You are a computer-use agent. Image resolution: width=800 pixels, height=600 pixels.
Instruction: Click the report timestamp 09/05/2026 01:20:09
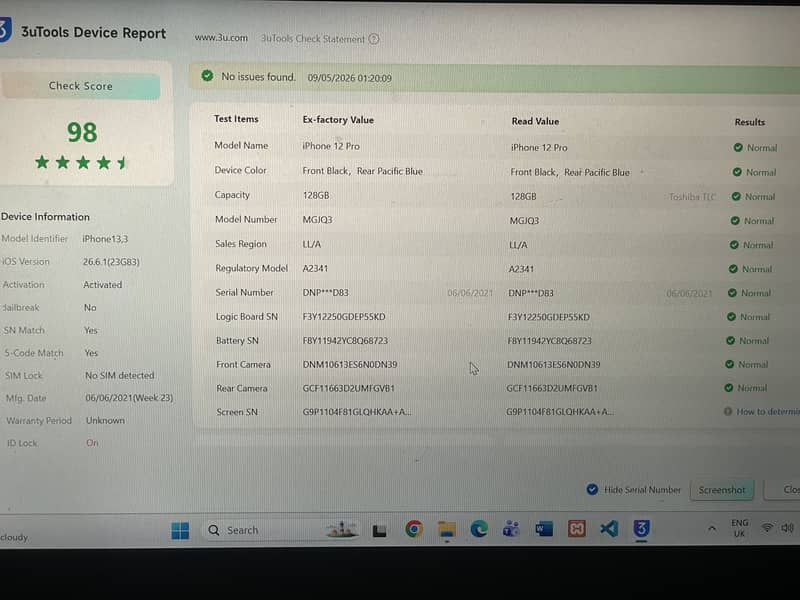(x=349, y=78)
